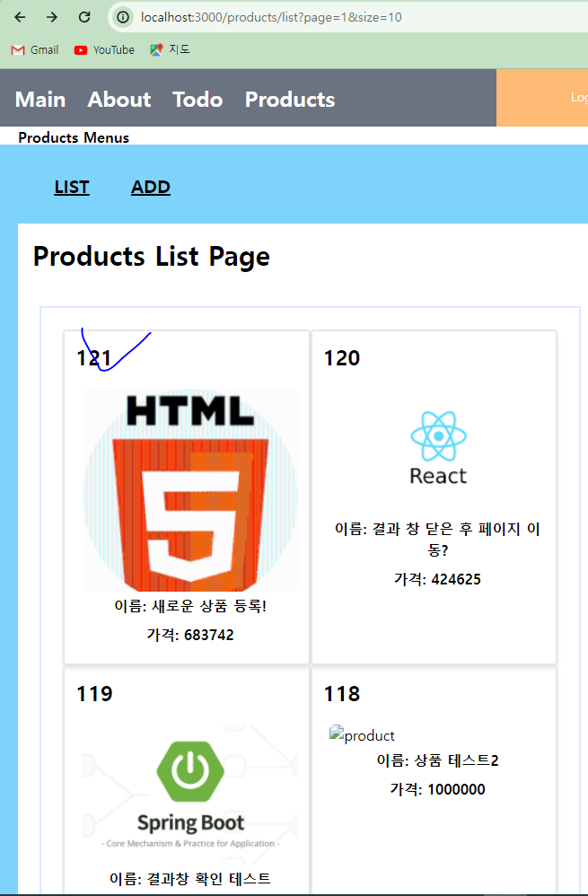Click the name 결과창 확인 테스트
Image resolution: width=588 pixels, height=896 pixels.
point(190,878)
